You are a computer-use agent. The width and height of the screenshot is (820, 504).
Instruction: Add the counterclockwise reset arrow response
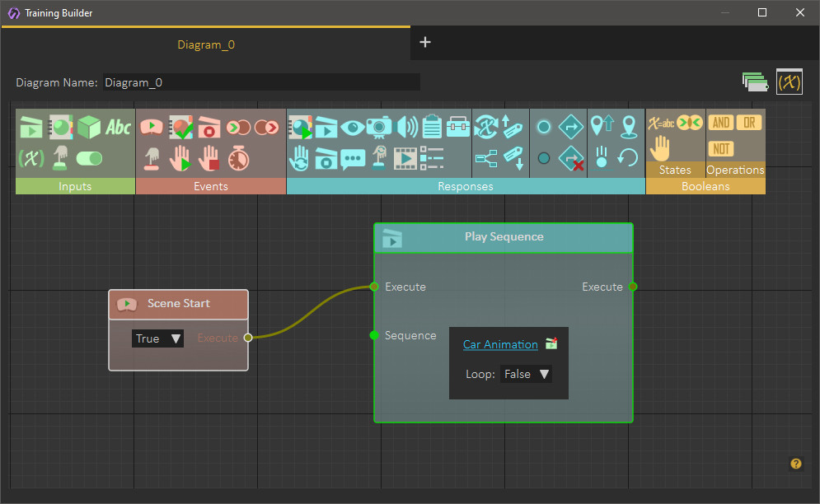(627, 157)
